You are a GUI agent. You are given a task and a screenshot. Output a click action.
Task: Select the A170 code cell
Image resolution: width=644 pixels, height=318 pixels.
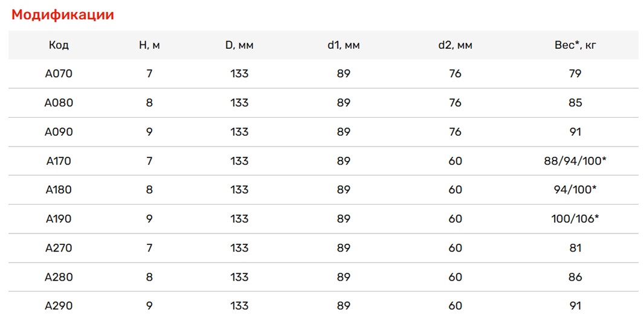coord(59,161)
